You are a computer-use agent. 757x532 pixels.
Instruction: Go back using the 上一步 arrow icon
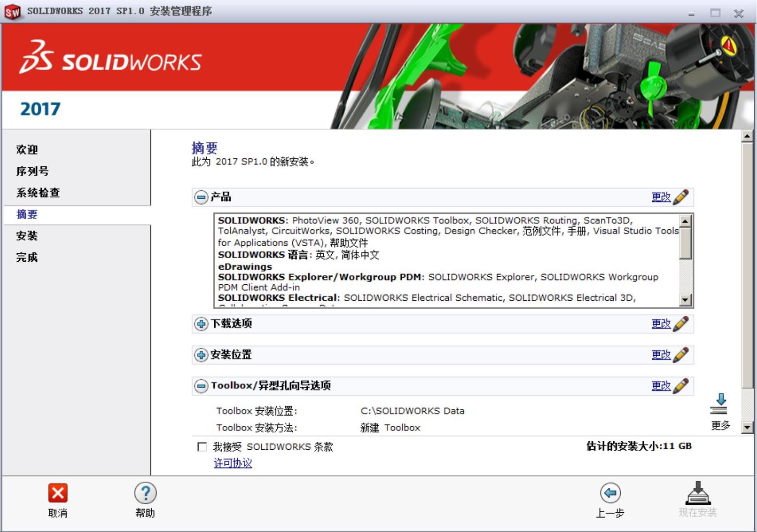tap(610, 493)
